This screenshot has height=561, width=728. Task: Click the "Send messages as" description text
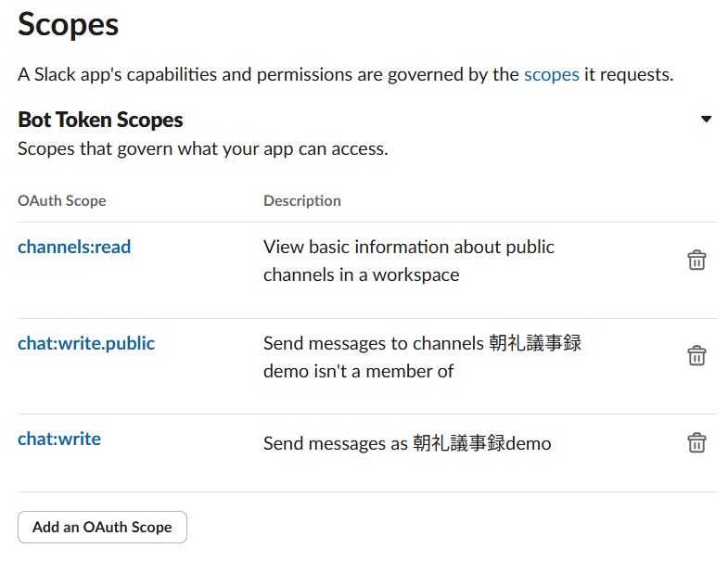pos(335,444)
